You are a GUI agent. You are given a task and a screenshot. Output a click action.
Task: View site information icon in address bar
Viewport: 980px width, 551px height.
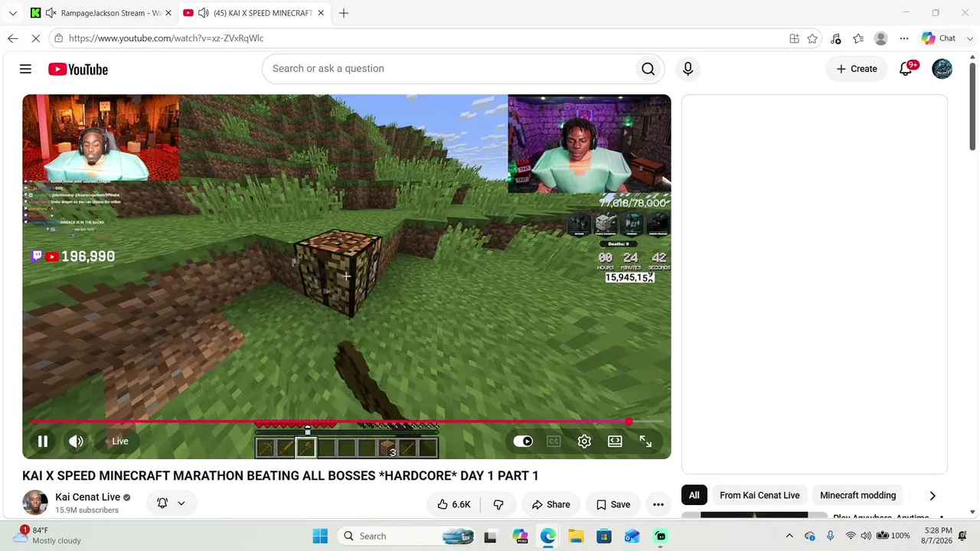click(x=59, y=38)
